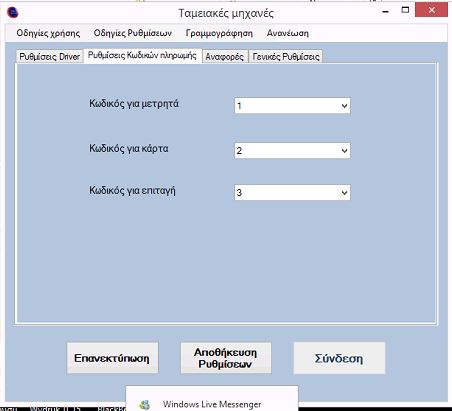Screen dimensions: 452x411
Task: Click the Σύνδεση button
Action: [339, 358]
